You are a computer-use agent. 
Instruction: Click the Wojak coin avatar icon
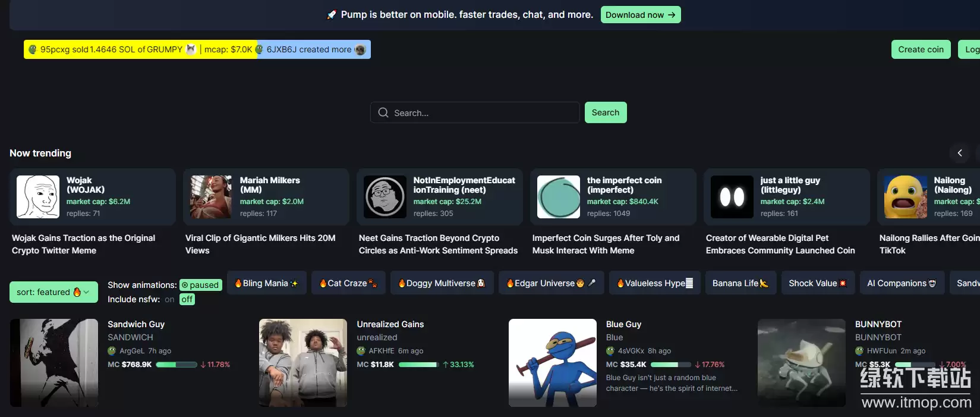coord(38,197)
